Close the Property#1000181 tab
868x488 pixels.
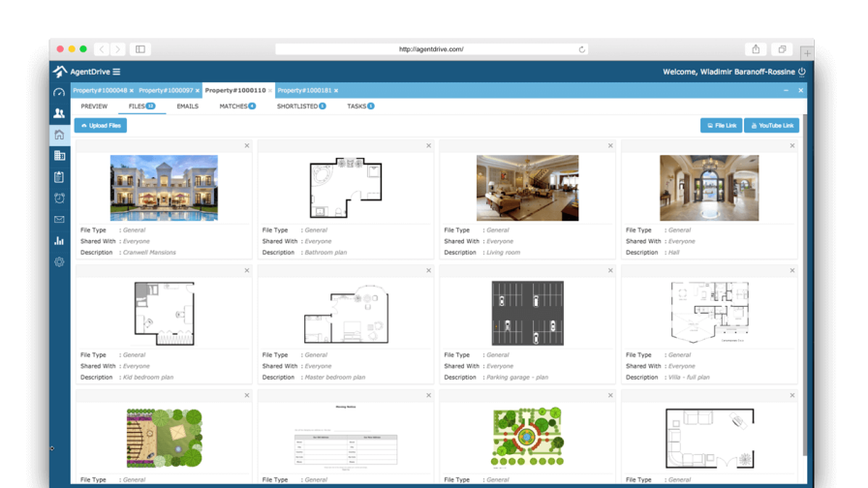coord(336,91)
